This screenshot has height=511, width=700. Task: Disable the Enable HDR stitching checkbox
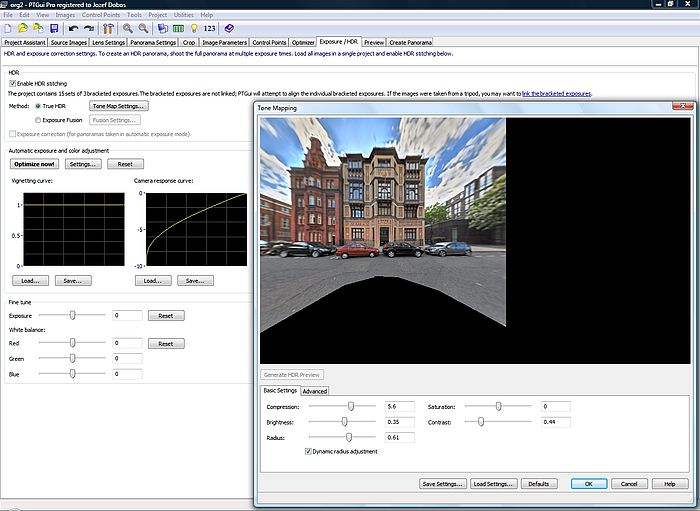click(13, 82)
